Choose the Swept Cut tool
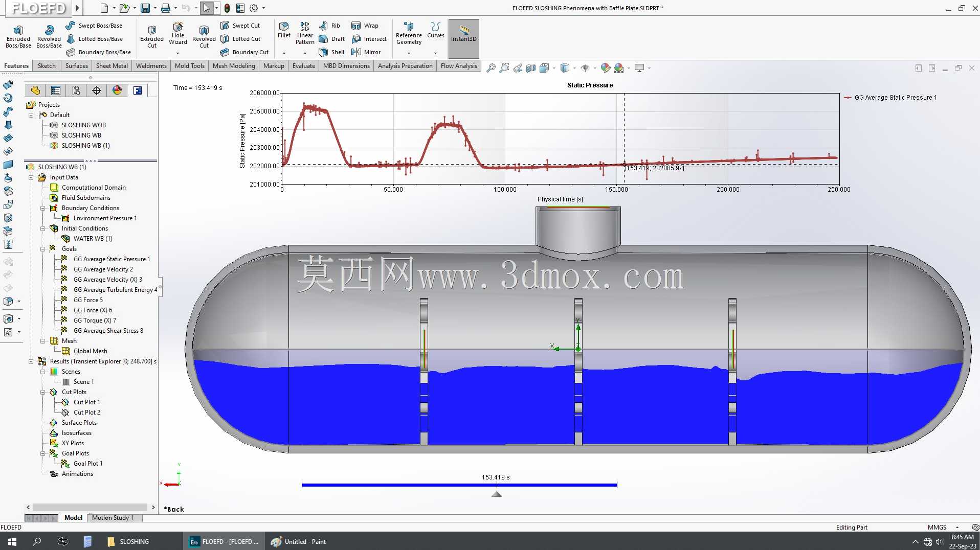Screen dimensions: 980x550 click(x=240, y=26)
